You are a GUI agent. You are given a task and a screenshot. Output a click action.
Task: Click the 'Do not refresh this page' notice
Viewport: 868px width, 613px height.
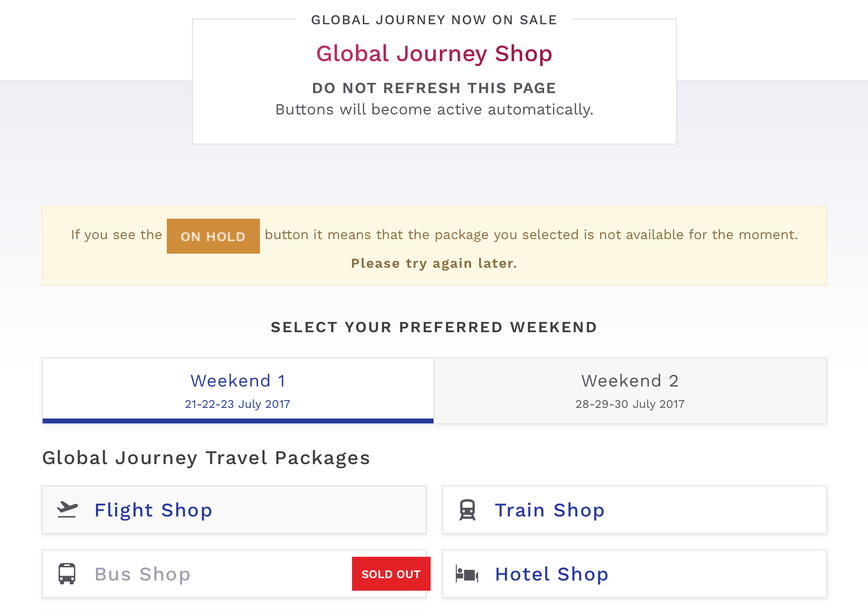coord(434,88)
